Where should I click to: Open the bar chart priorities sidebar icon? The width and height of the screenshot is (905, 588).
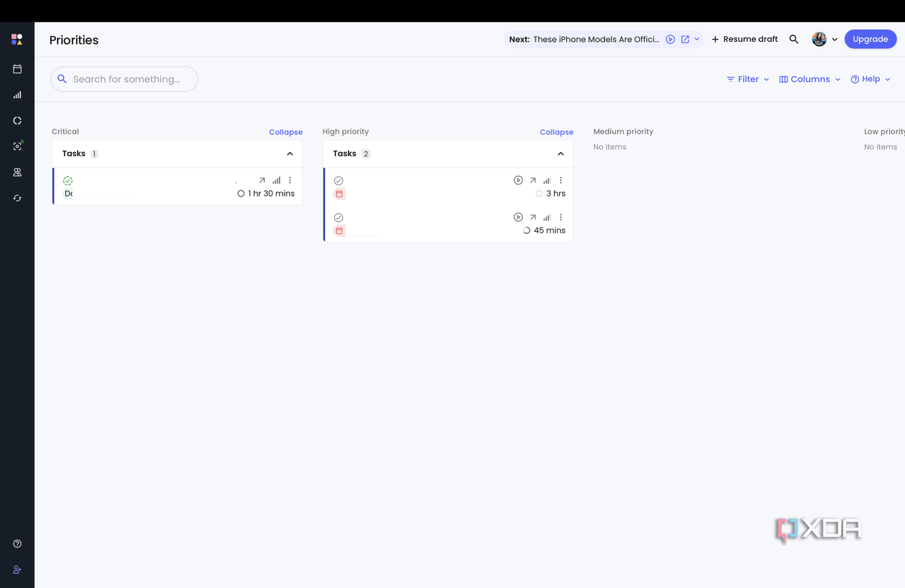tap(17, 95)
